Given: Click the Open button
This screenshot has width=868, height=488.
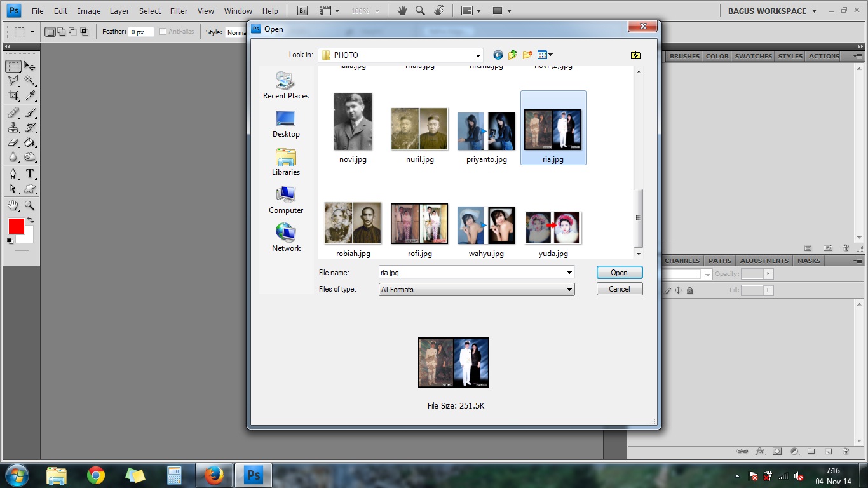Looking at the screenshot, I should click(x=620, y=273).
